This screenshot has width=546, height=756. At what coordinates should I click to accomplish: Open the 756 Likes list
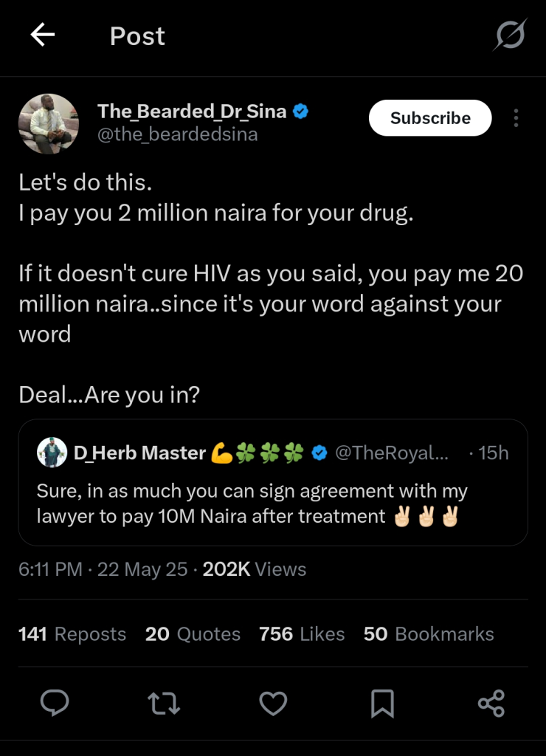coord(302,634)
